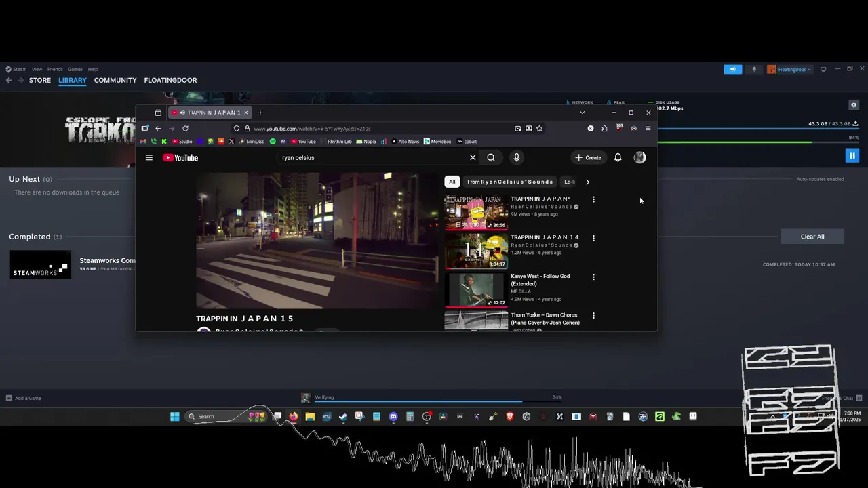Open a new browser tab with plus
The height and width of the screenshot is (488, 868).
coord(260,113)
